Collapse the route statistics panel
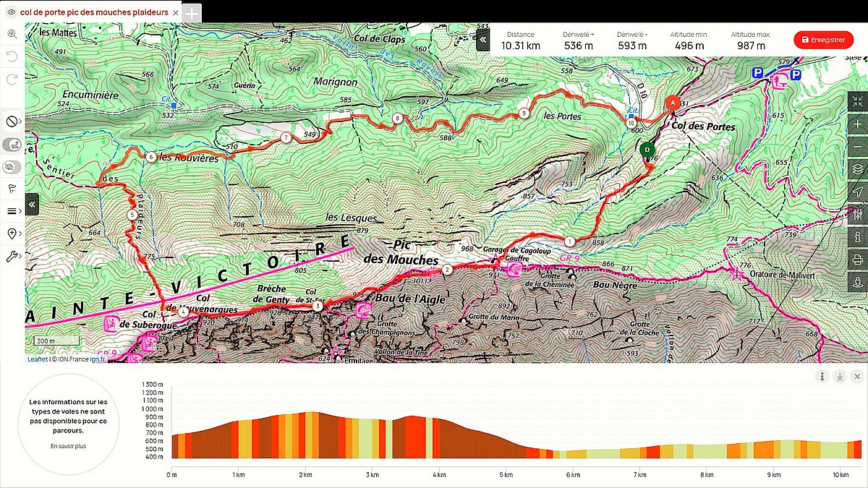The height and width of the screenshot is (488, 868). (483, 40)
